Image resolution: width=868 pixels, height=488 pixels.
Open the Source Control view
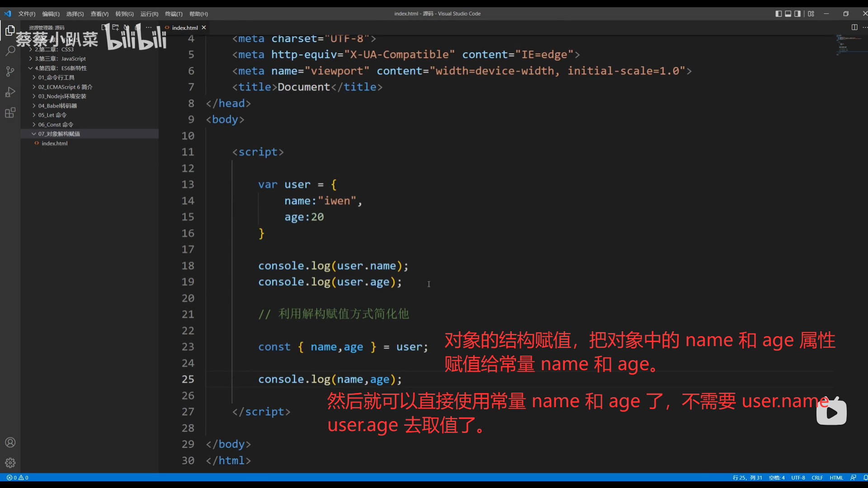10,71
